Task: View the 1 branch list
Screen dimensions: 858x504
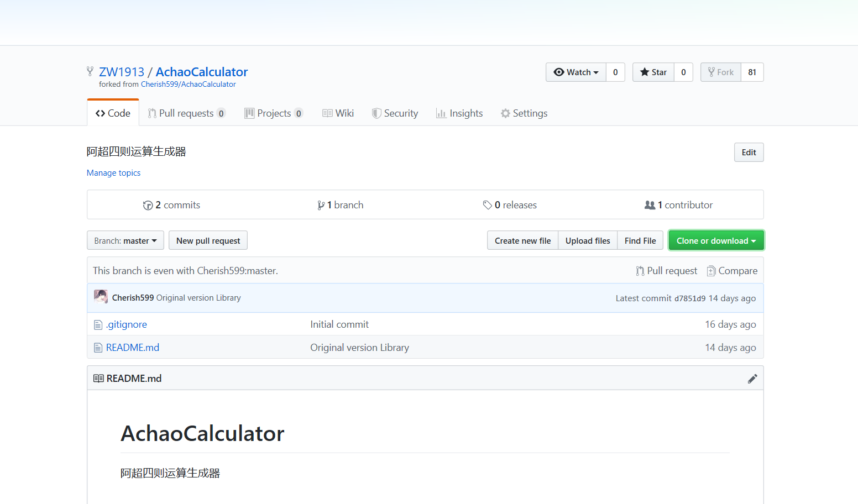Action: (341, 205)
